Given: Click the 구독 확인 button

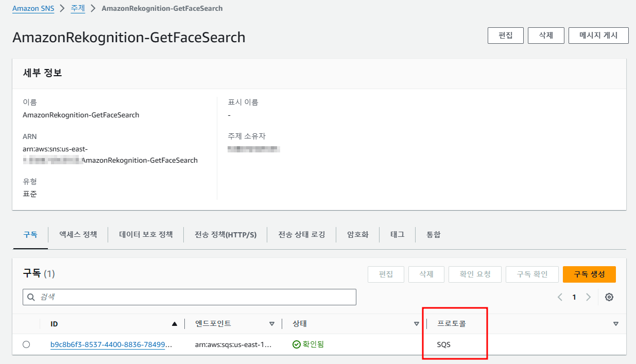Looking at the screenshot, I should point(532,274).
